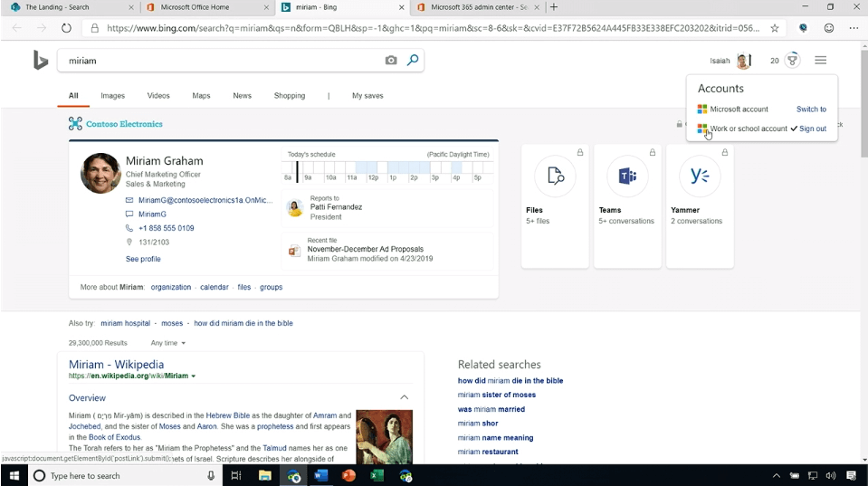Open browser settings ellipsis menu
This screenshot has width=868, height=486.
[854, 28]
